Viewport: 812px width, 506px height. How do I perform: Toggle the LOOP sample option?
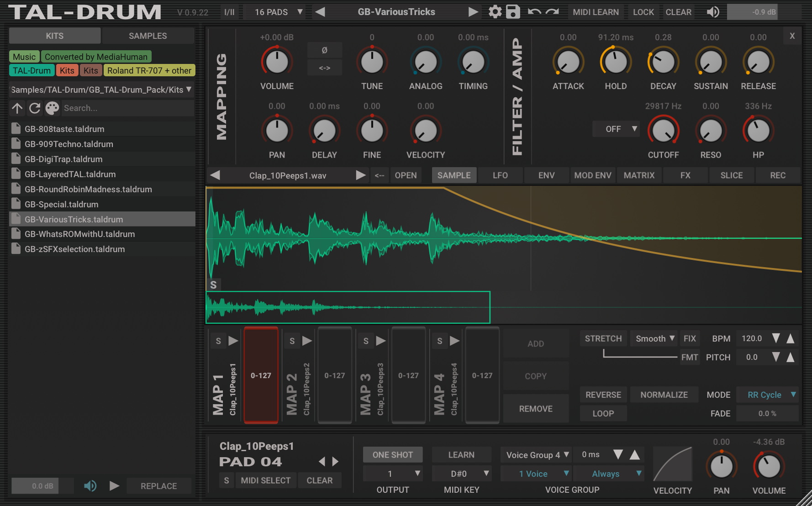coord(603,413)
